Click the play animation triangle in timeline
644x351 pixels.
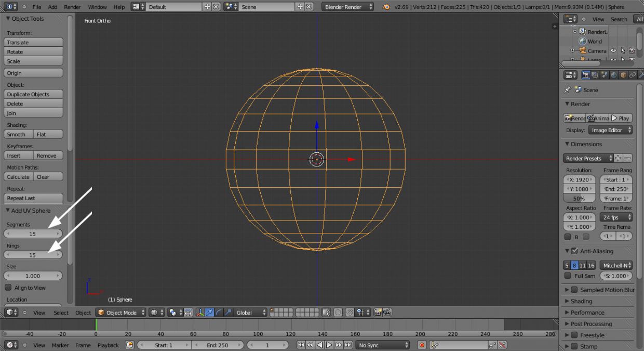tap(329, 345)
